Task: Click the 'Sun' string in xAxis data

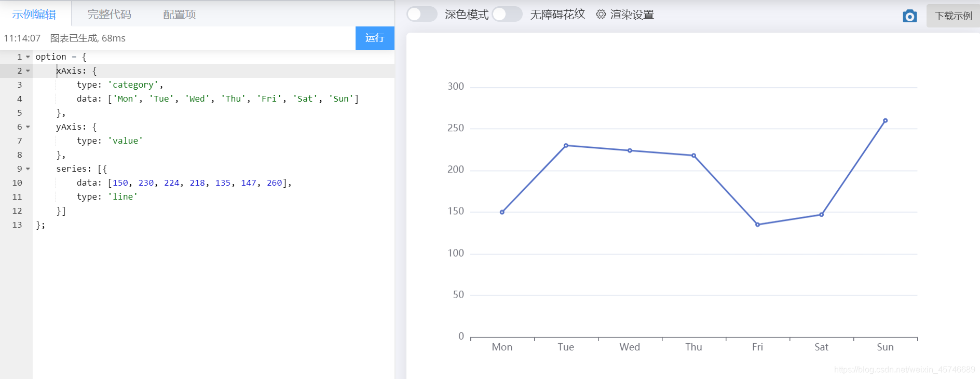Action: [x=341, y=99]
